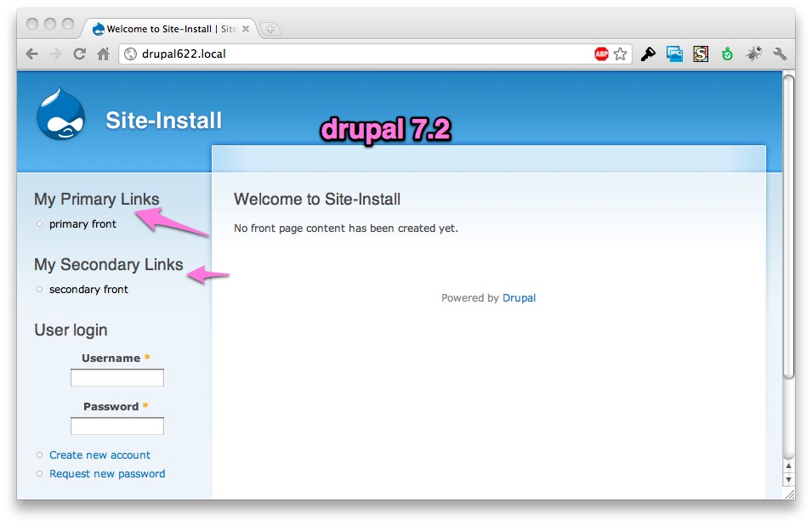This screenshot has width=812, height=525.
Task: Bookmark page with the star icon
Action: click(620, 54)
